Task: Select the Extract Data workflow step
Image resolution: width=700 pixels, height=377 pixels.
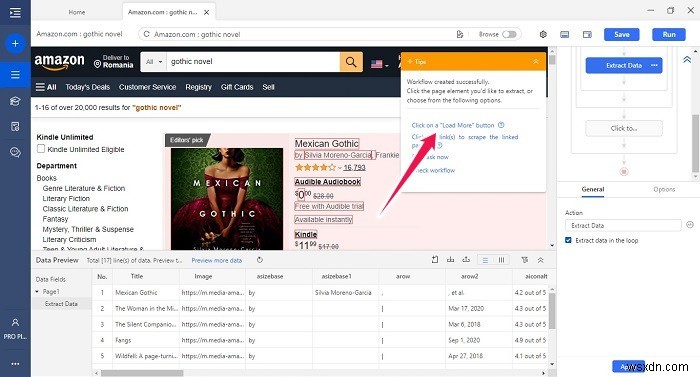Action: coord(624,65)
